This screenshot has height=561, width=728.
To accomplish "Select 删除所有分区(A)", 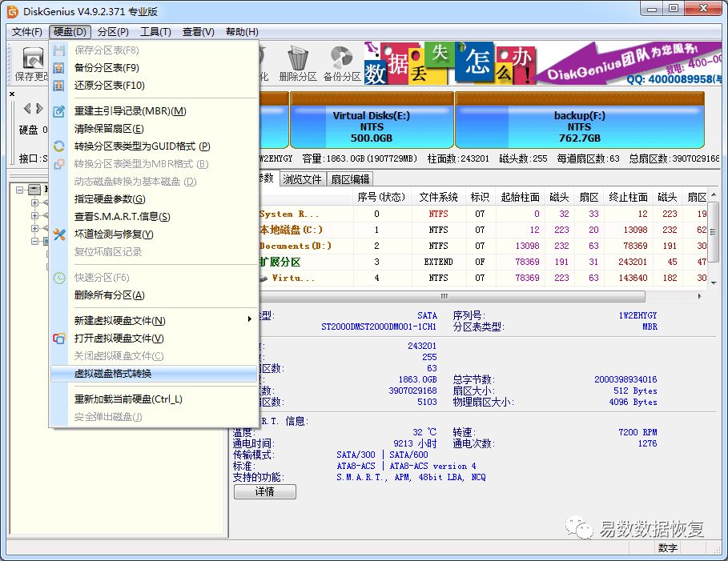I will click(x=154, y=295).
